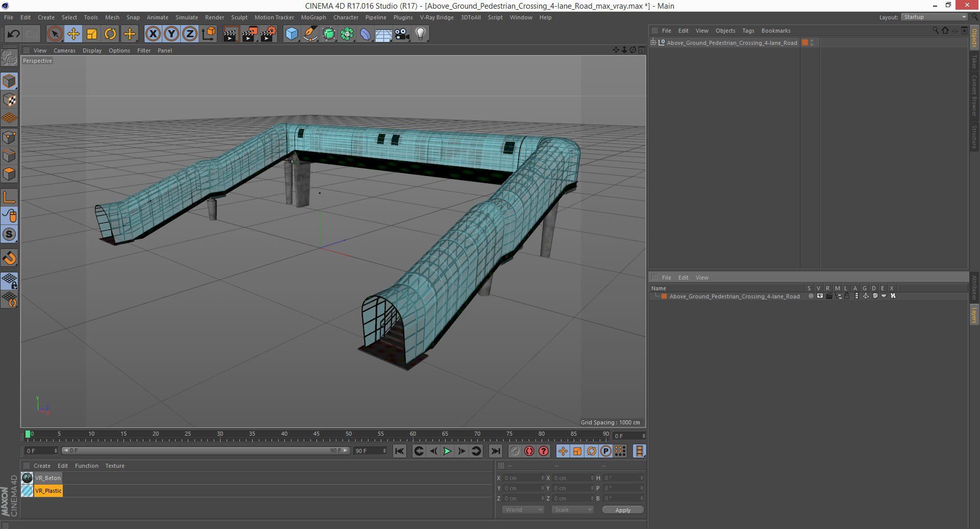Select the Live Selection tool
Screen dimensions: 980x529
click(x=55, y=34)
